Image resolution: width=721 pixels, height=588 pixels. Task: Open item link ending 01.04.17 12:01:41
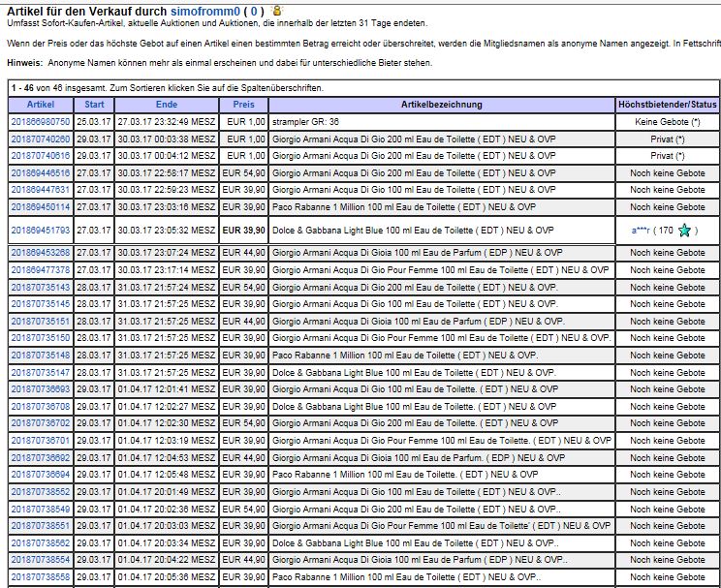coord(41,389)
